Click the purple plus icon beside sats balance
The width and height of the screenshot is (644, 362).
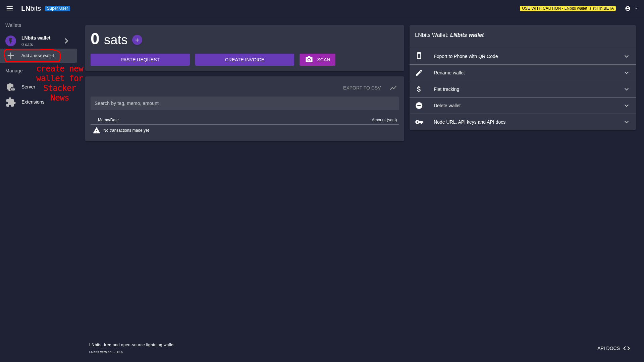click(x=137, y=40)
